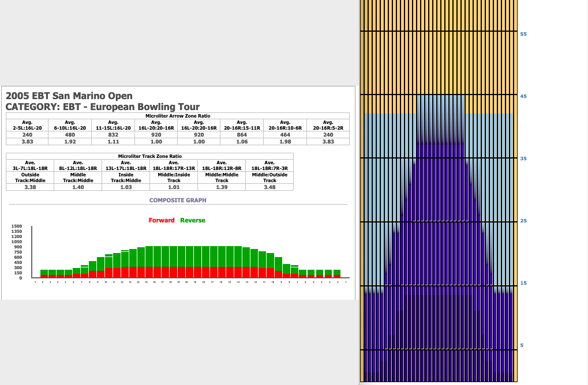Click the 1500 label on graph y-axis
The width and height of the screenshot is (588, 385).
(x=17, y=226)
